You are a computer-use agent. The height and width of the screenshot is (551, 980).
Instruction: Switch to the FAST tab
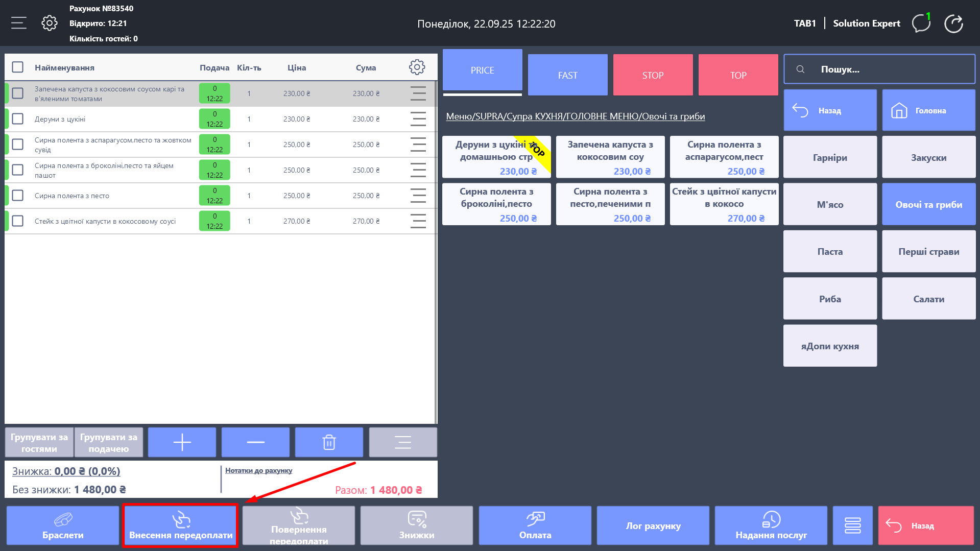567,75
